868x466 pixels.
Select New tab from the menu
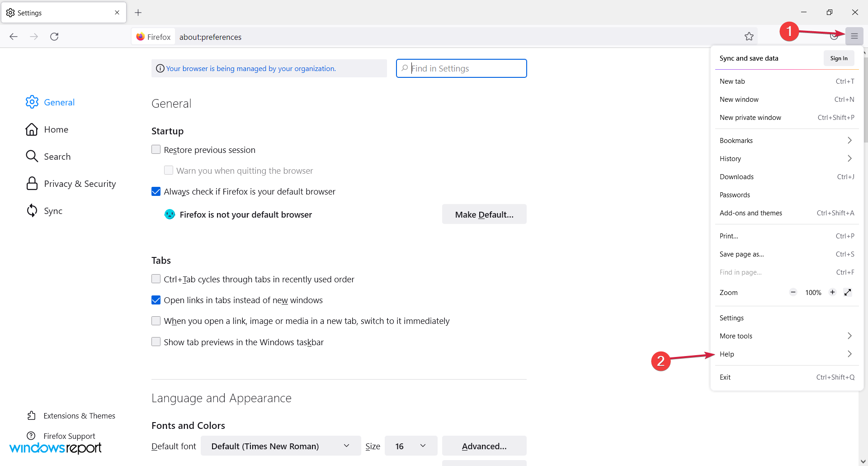tap(787, 81)
